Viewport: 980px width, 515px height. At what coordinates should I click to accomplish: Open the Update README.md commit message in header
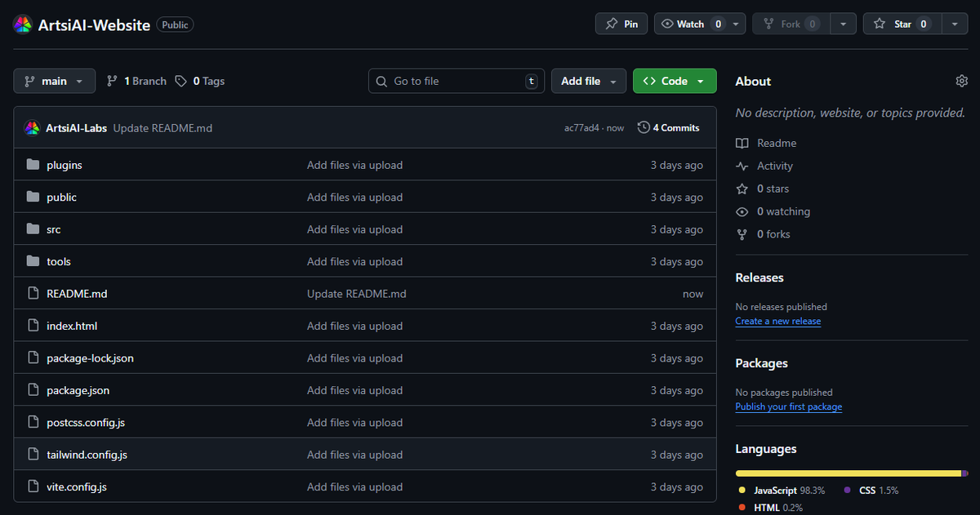[x=163, y=128]
